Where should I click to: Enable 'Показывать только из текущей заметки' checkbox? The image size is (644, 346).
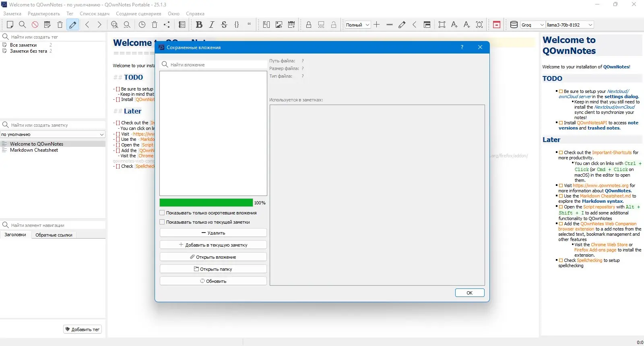point(162,222)
